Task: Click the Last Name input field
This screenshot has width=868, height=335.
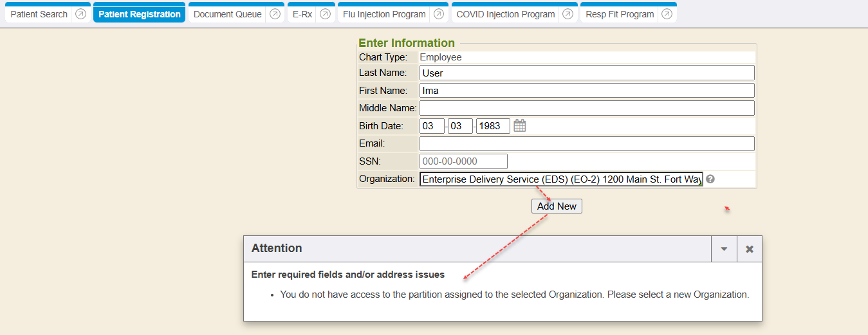Action: pos(586,73)
